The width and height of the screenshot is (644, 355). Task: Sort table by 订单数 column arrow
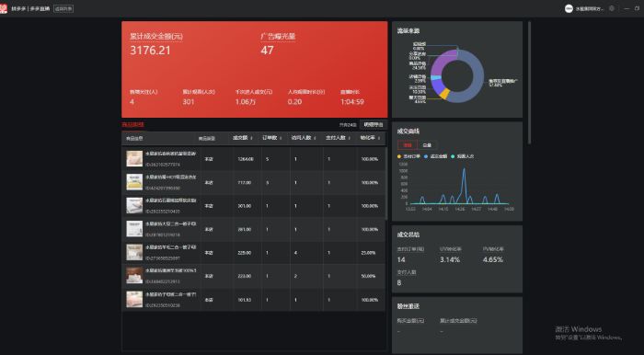tap(281, 138)
